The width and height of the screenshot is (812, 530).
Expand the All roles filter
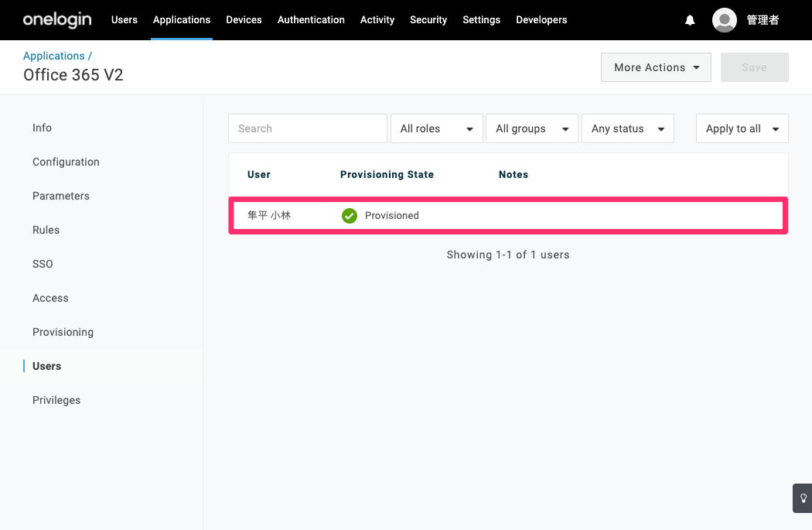tap(437, 128)
